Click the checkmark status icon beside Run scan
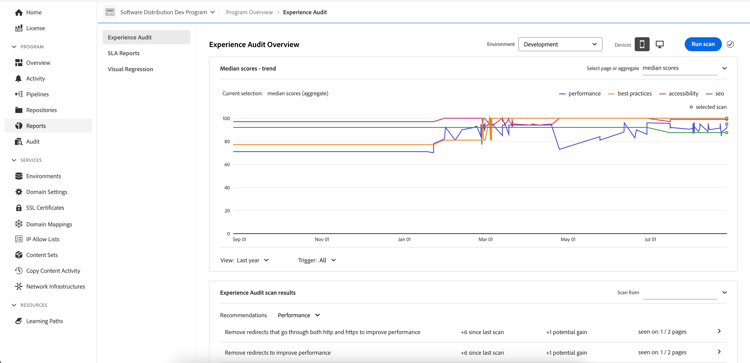The image size is (750, 363). click(x=730, y=44)
